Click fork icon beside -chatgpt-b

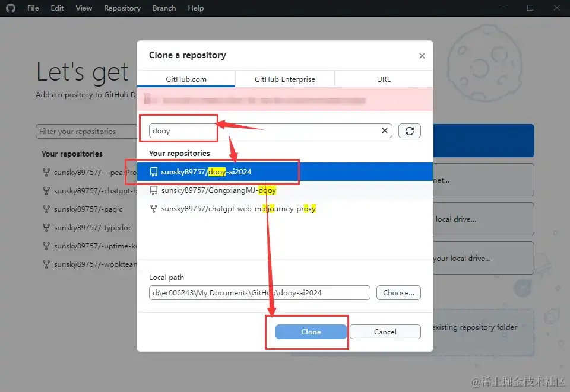coord(46,190)
